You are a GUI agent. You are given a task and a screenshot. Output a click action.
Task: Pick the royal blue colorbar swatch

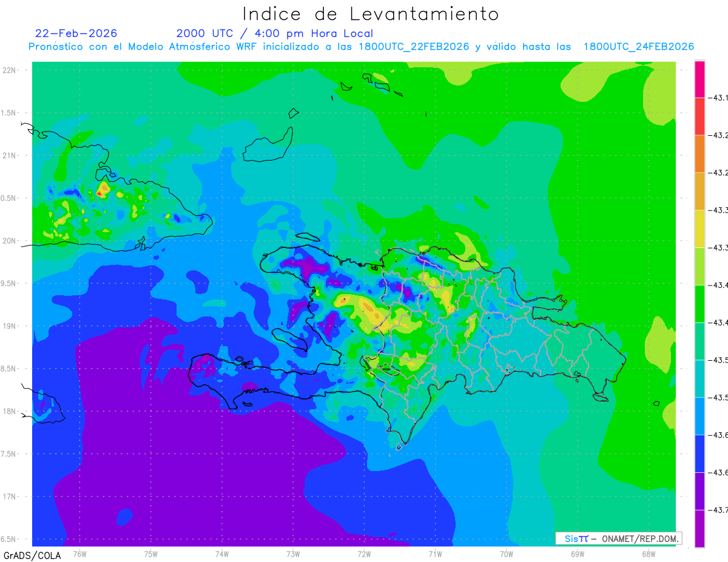point(699,453)
